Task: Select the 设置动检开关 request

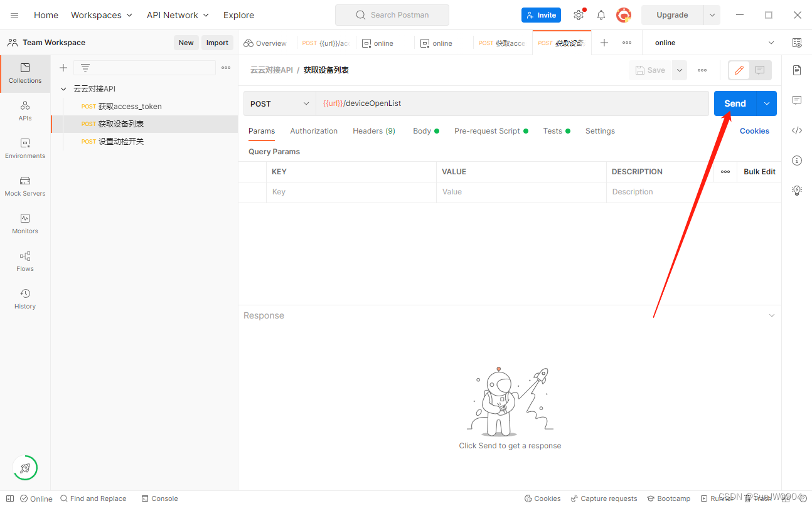Action: (145, 142)
